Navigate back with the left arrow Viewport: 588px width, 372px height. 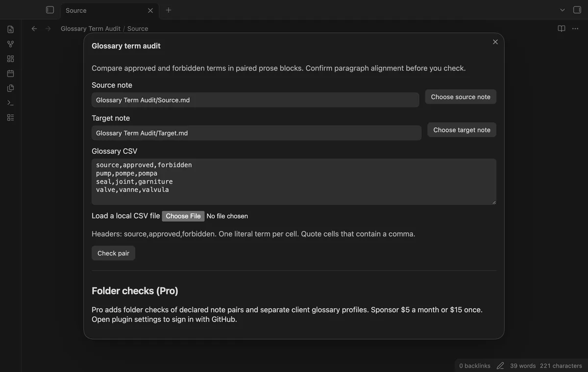coord(34,28)
